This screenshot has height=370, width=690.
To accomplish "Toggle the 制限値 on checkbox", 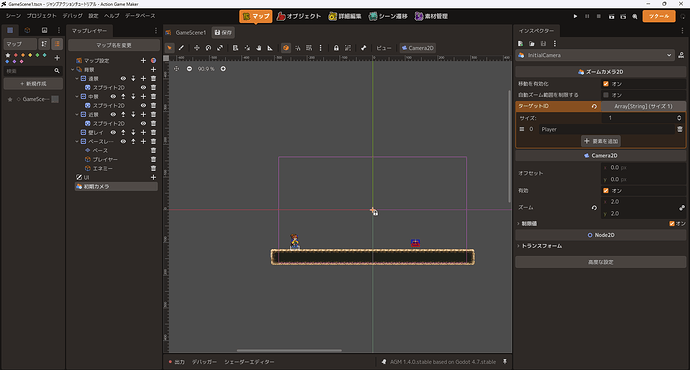I will [x=672, y=223].
